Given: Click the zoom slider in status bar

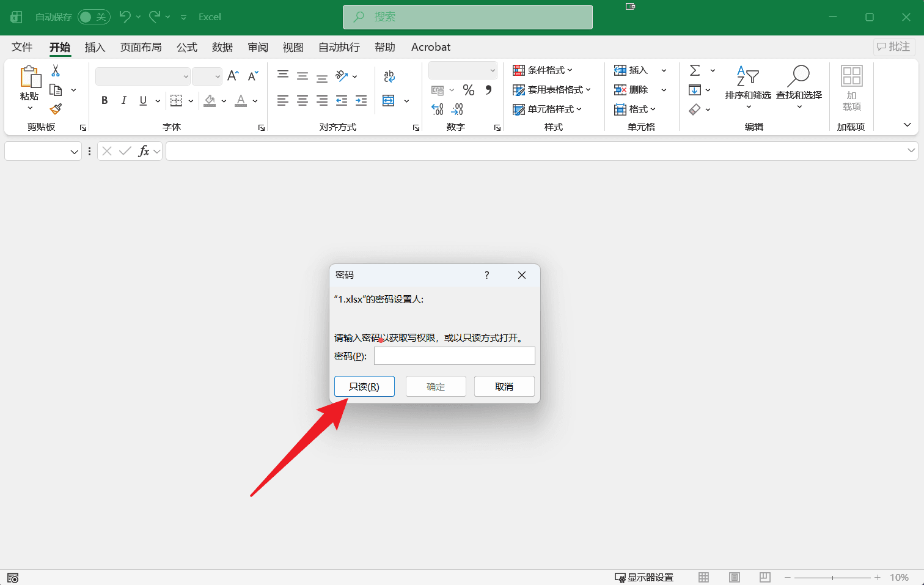Looking at the screenshot, I should tap(832, 578).
